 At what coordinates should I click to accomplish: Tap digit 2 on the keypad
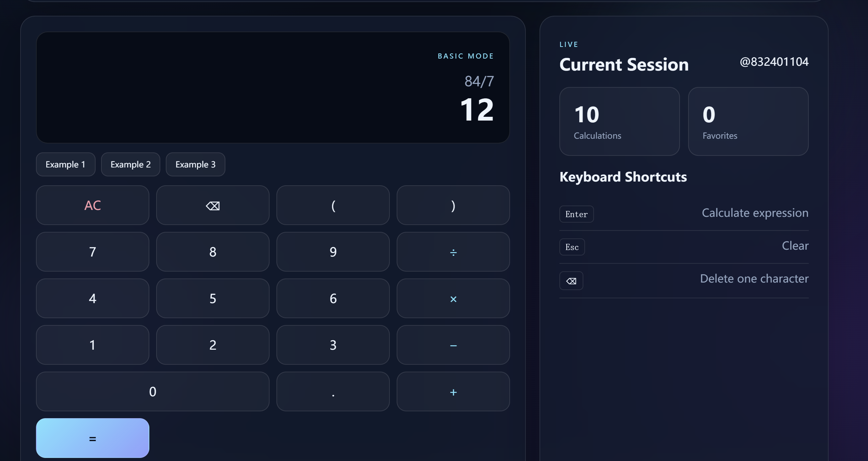click(x=212, y=345)
